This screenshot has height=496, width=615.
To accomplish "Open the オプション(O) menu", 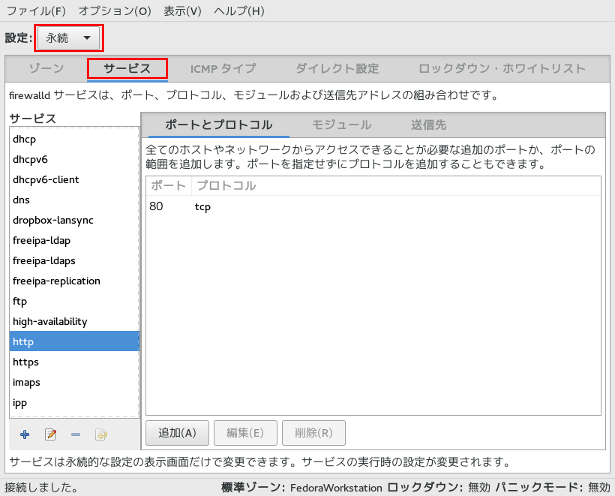I will click(114, 11).
